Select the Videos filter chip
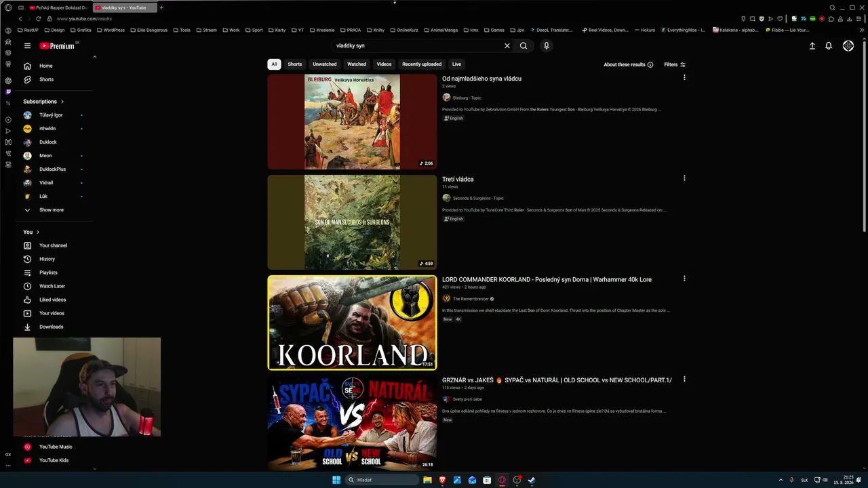The width and height of the screenshot is (868, 488). tap(384, 64)
